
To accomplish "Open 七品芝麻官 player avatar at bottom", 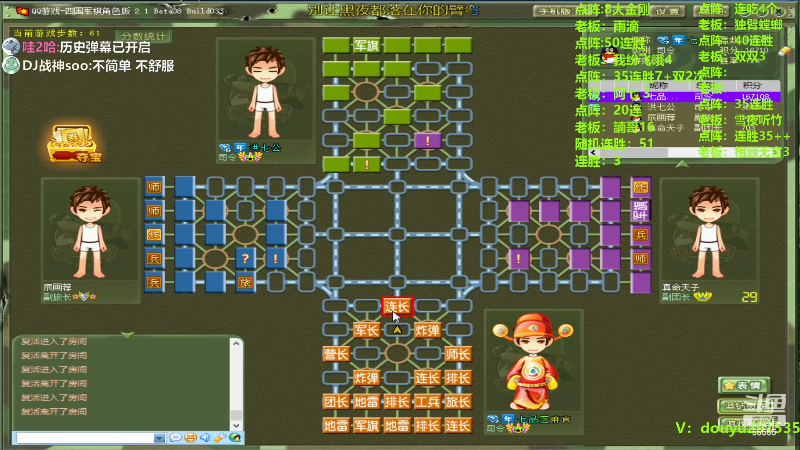I will tap(533, 362).
